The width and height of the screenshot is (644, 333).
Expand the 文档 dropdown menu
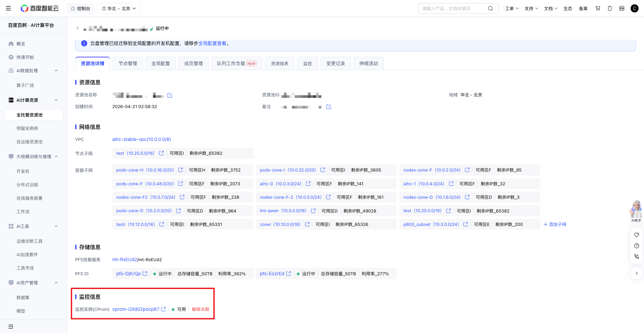(x=551, y=8)
